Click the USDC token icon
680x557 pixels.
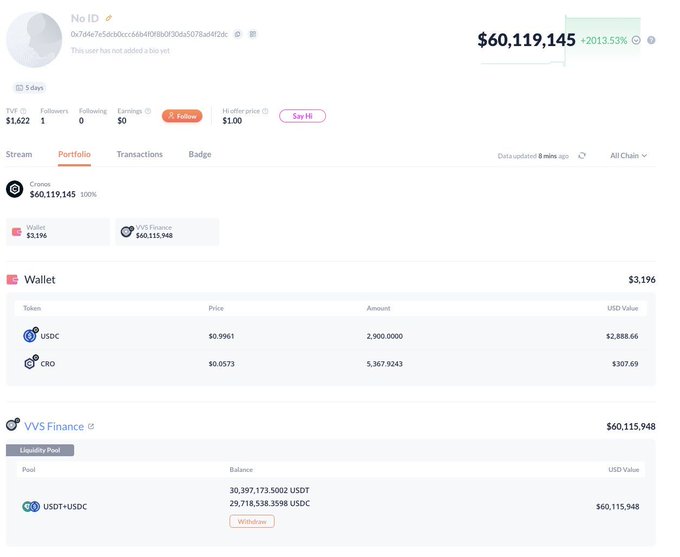tap(30, 335)
